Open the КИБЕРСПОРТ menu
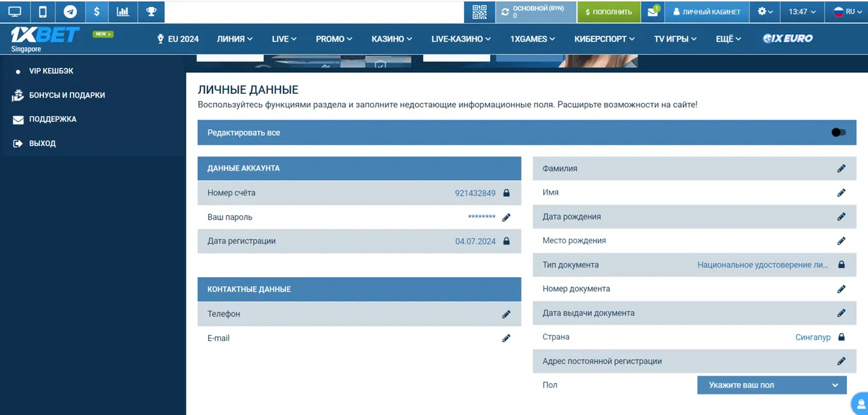This screenshot has width=868, height=415. (604, 39)
